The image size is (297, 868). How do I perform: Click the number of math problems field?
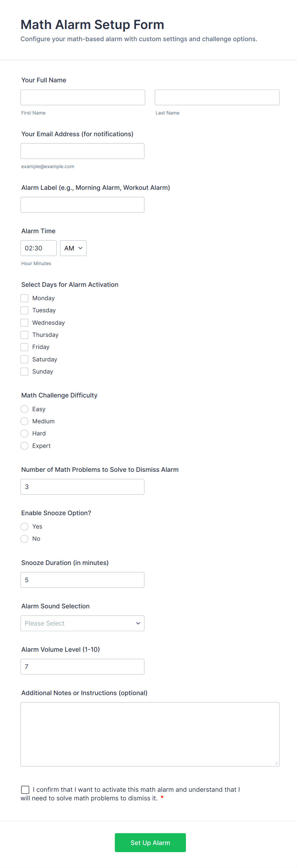tap(82, 486)
